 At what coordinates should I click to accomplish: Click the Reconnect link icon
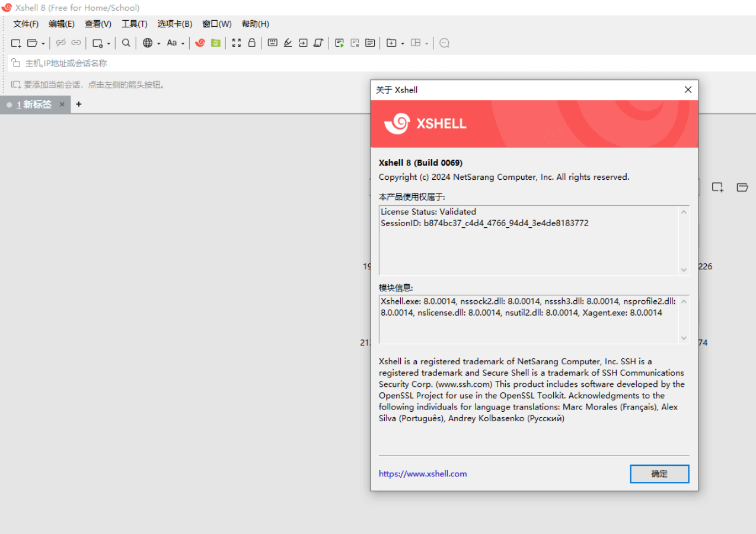pyautogui.click(x=76, y=43)
